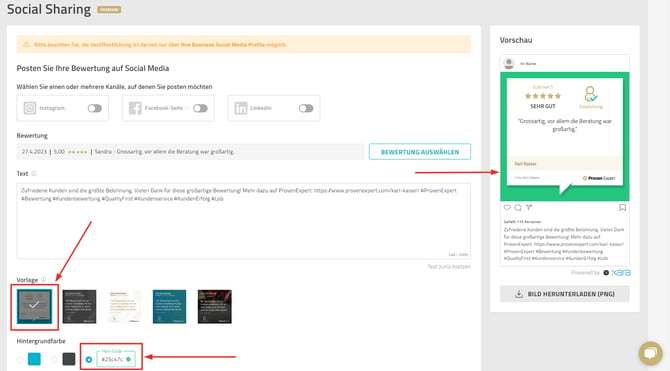
Task: Click the download icon on Bild herunterladen
Action: pos(519,294)
